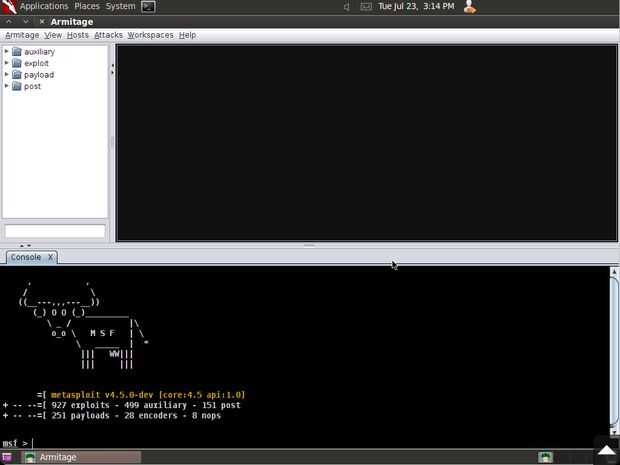This screenshot has height=465, width=620.
Task: Expand the post module tree
Action: 6,86
